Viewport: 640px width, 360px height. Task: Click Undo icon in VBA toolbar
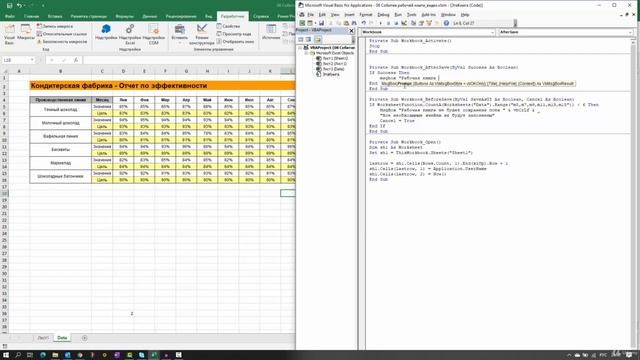363,23
